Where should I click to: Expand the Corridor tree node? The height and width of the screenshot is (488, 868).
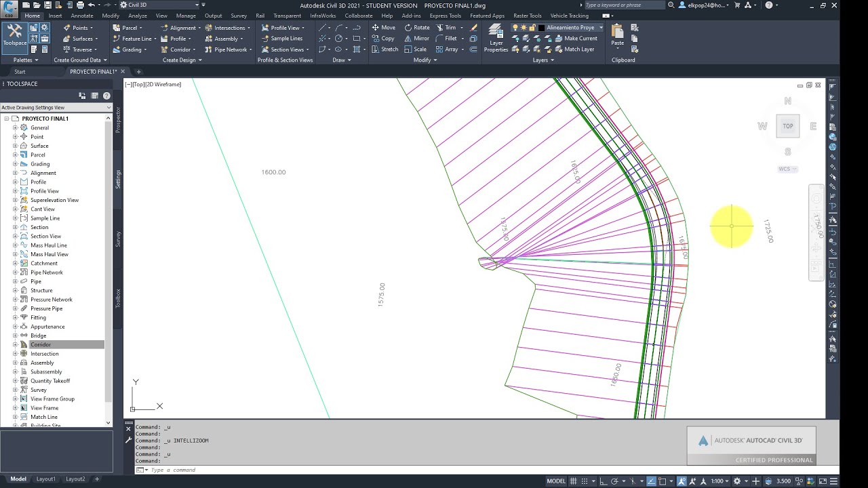pyautogui.click(x=15, y=345)
